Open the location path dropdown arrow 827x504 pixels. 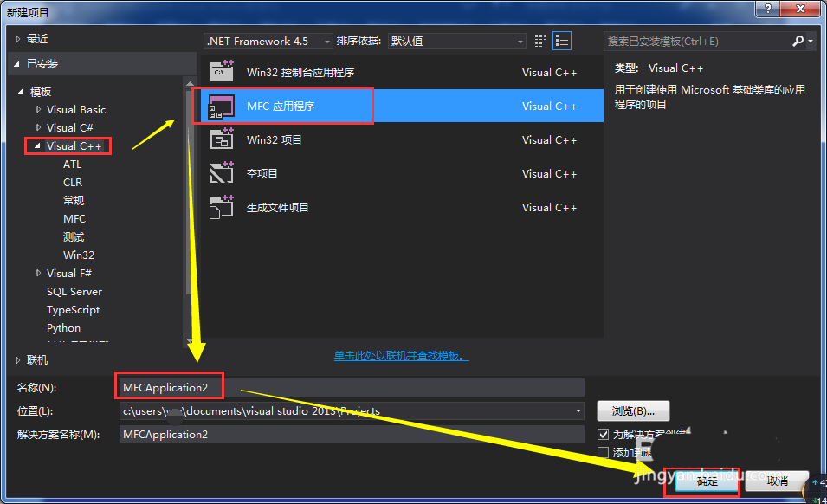pos(578,410)
